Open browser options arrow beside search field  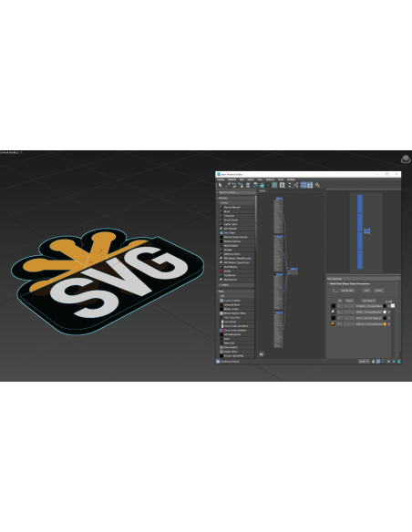coord(217,192)
